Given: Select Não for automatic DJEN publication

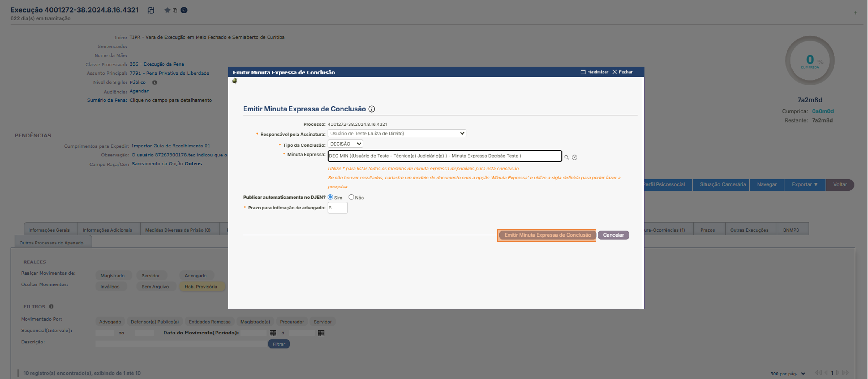Looking at the screenshot, I should pos(351,197).
